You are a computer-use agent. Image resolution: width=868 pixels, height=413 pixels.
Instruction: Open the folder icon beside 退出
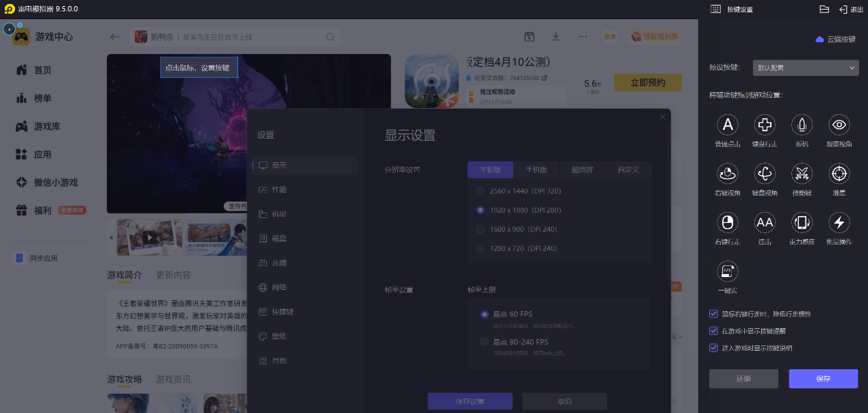coord(824,9)
